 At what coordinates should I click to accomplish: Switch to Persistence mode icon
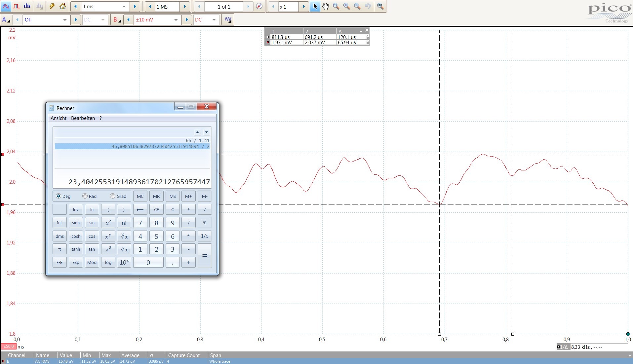click(x=17, y=6)
